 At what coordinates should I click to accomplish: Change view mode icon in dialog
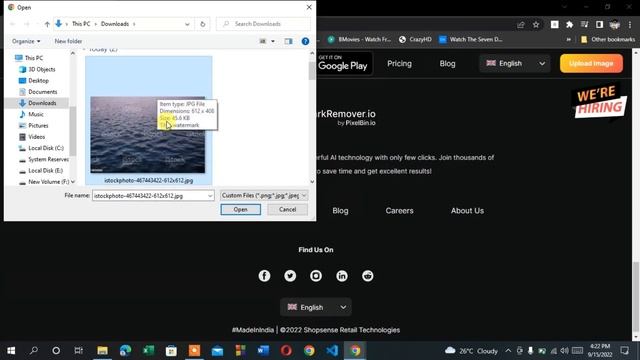click(x=263, y=41)
